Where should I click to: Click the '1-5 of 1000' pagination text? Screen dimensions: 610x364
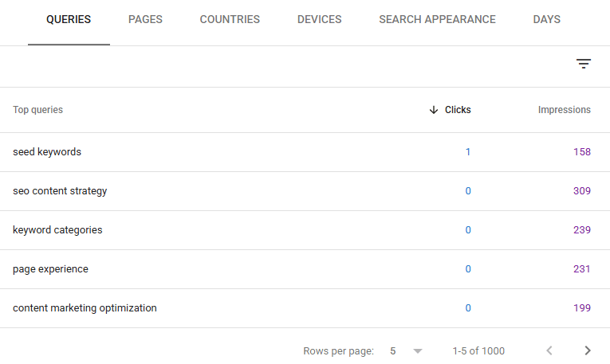pos(478,350)
